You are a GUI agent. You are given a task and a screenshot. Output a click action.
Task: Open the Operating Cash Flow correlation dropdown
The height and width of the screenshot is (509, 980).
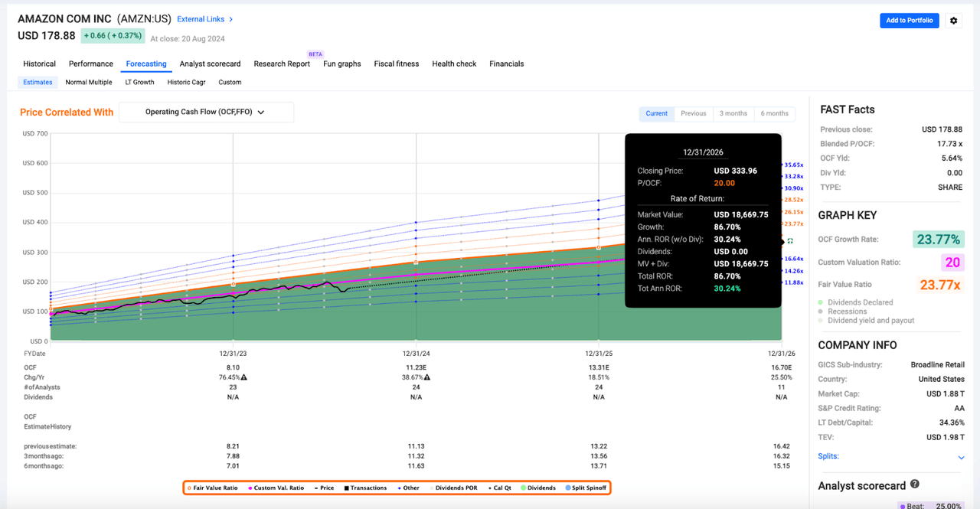pos(206,112)
